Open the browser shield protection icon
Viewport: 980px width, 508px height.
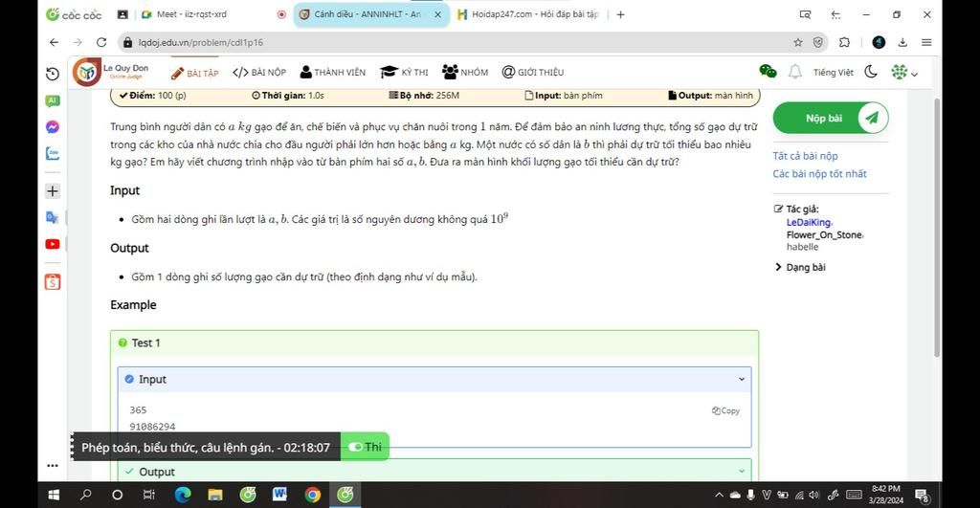pos(817,42)
